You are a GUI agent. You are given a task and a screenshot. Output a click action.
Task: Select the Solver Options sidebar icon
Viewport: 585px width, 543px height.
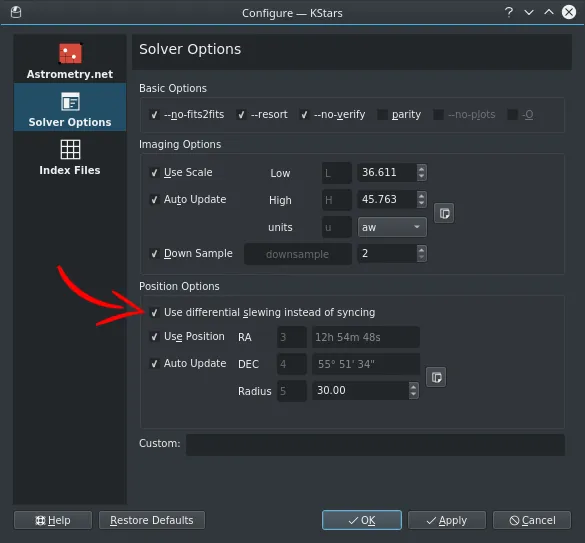point(70,102)
